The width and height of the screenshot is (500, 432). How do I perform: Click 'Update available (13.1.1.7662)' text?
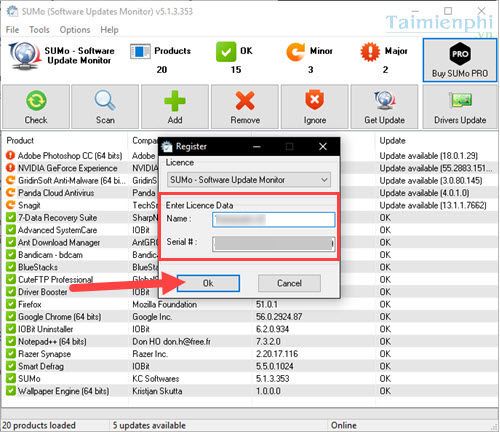[433, 205]
